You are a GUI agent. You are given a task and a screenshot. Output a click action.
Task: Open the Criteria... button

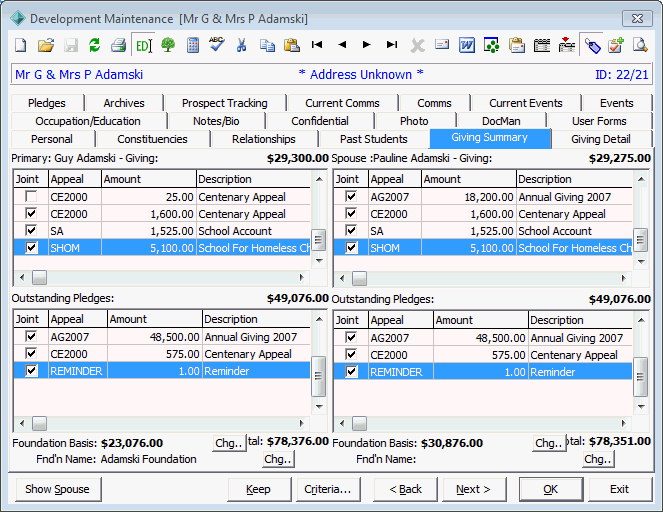point(328,489)
